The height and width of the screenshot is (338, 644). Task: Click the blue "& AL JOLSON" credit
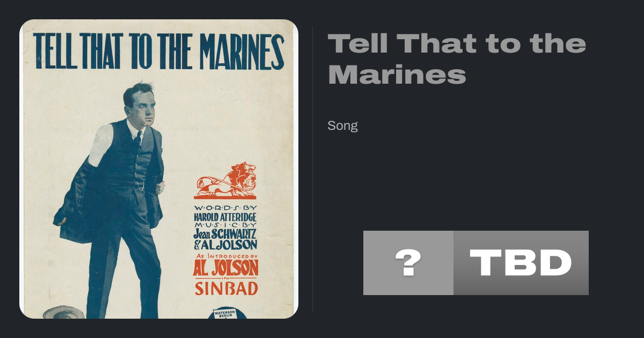[x=225, y=245]
